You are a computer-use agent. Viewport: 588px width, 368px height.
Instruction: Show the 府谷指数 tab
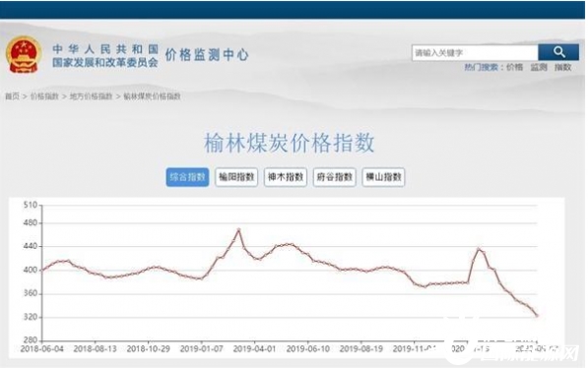pos(335,177)
